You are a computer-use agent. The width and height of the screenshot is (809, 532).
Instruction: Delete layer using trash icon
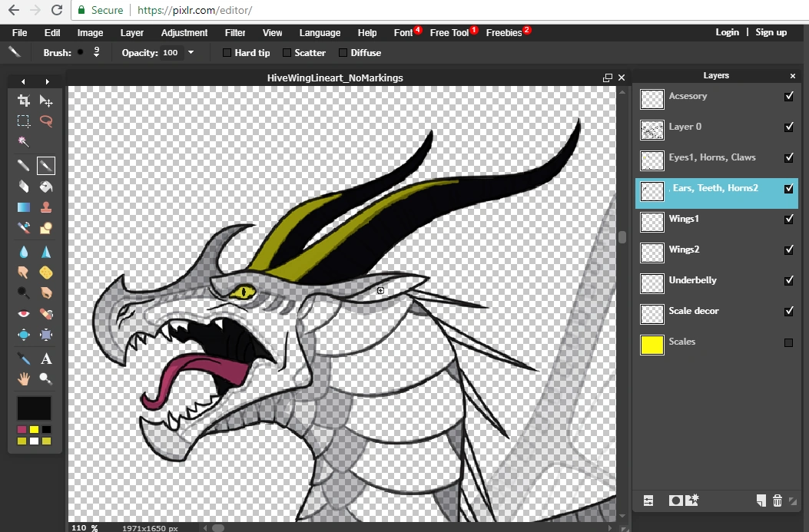[777, 501]
